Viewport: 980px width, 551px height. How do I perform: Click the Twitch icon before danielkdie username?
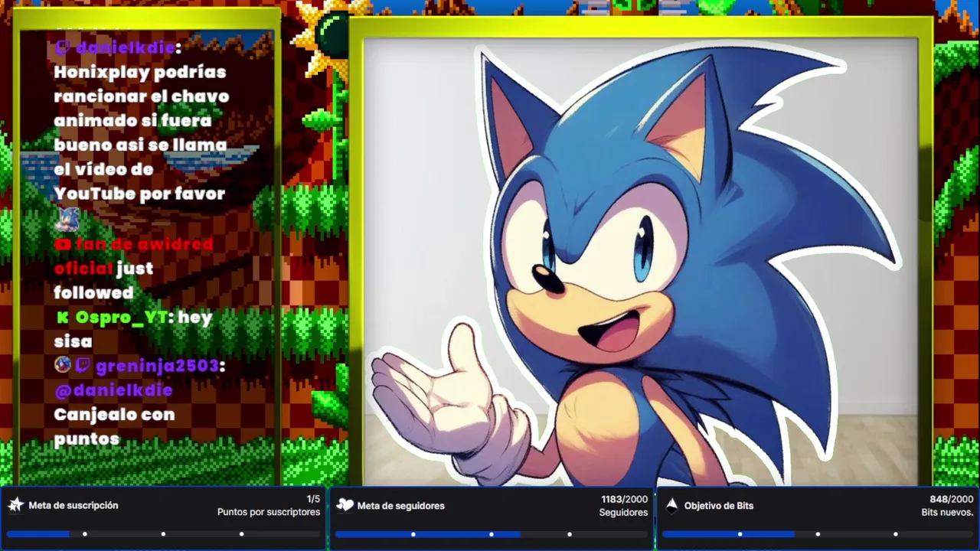click(x=63, y=47)
